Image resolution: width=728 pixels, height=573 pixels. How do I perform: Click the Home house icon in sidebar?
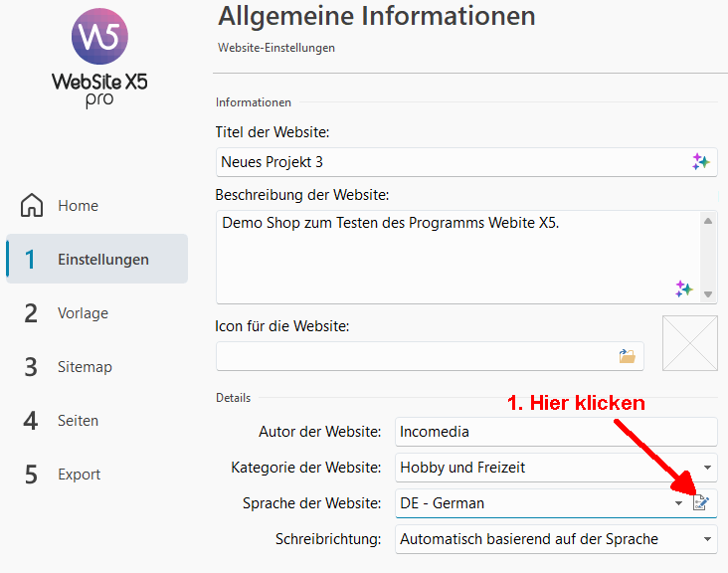point(32,206)
